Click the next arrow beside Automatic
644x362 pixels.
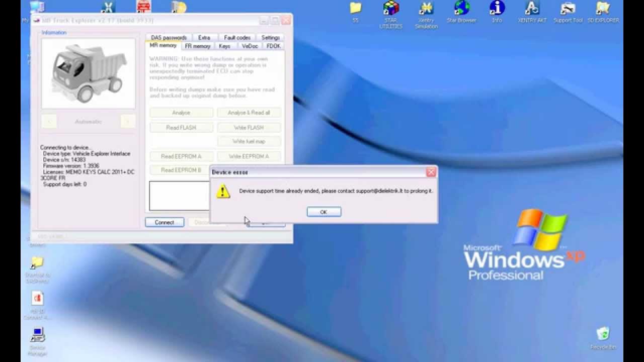point(128,121)
